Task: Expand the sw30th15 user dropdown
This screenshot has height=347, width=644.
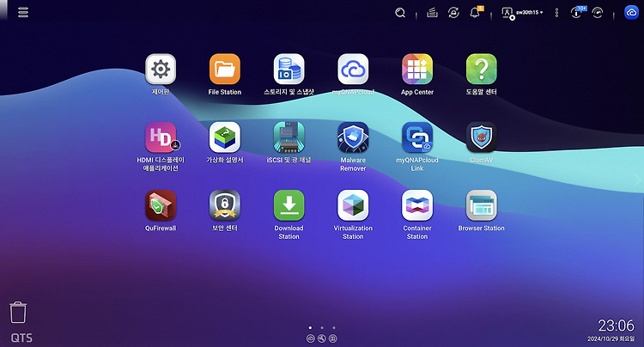Action: point(522,13)
